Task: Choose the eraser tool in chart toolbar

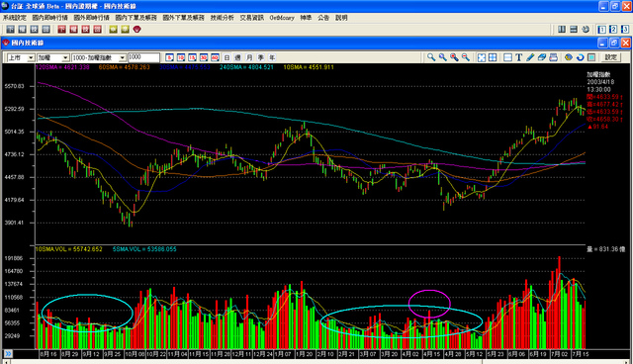Action: click(x=542, y=57)
